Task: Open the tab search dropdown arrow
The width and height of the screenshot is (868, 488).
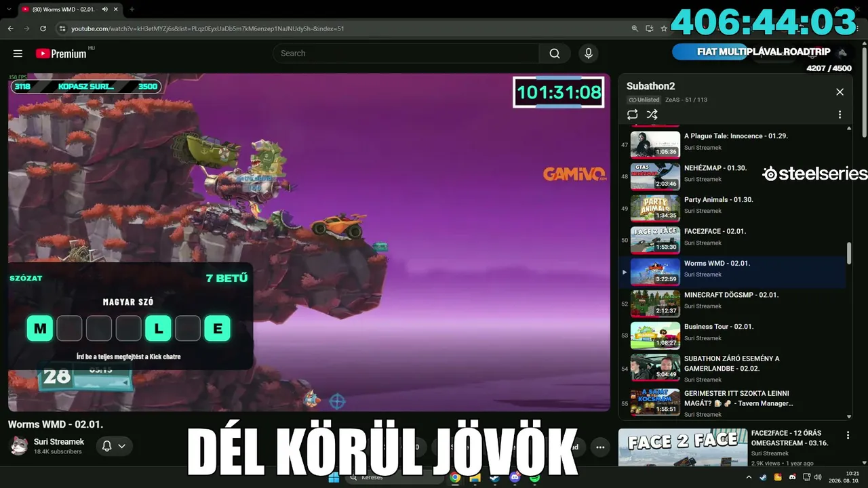Action: [9, 9]
